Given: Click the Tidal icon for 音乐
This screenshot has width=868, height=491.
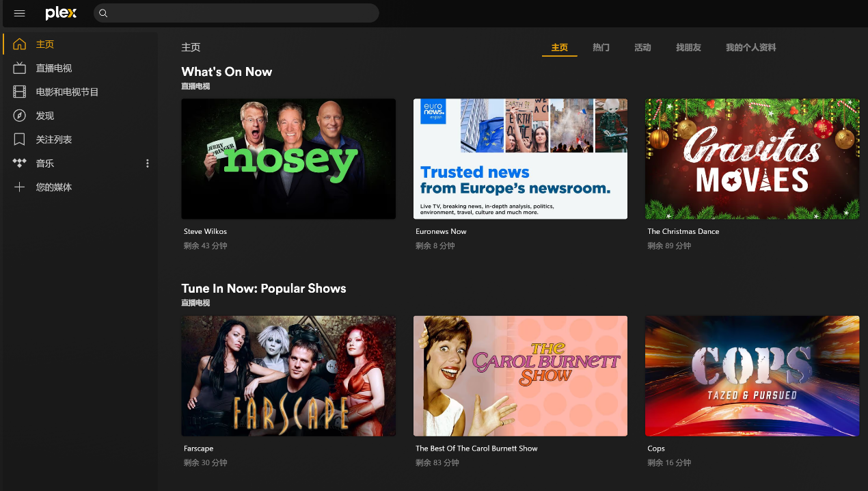Looking at the screenshot, I should (x=20, y=163).
